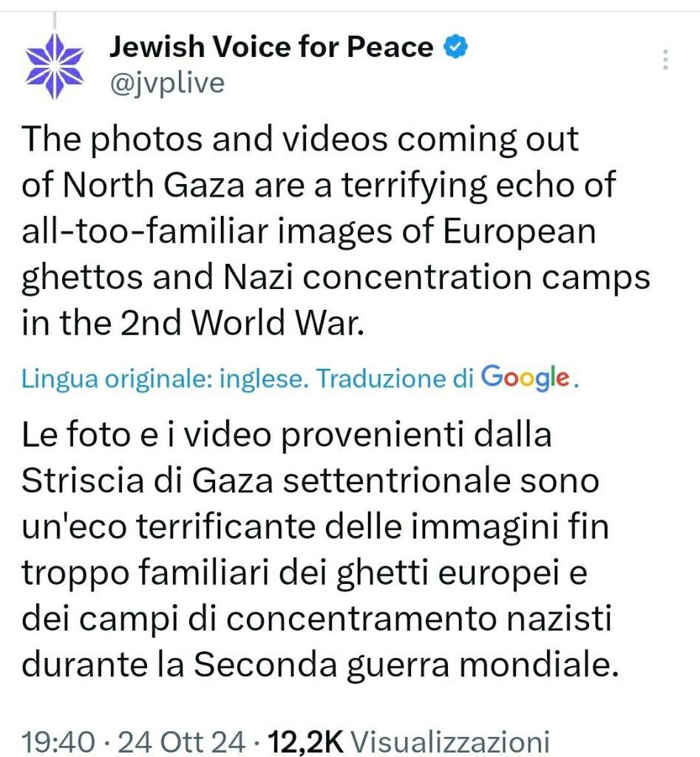The width and height of the screenshot is (700, 757).
Task: Click 'Lingua originale: inglese' translation link
Action: click(x=165, y=378)
